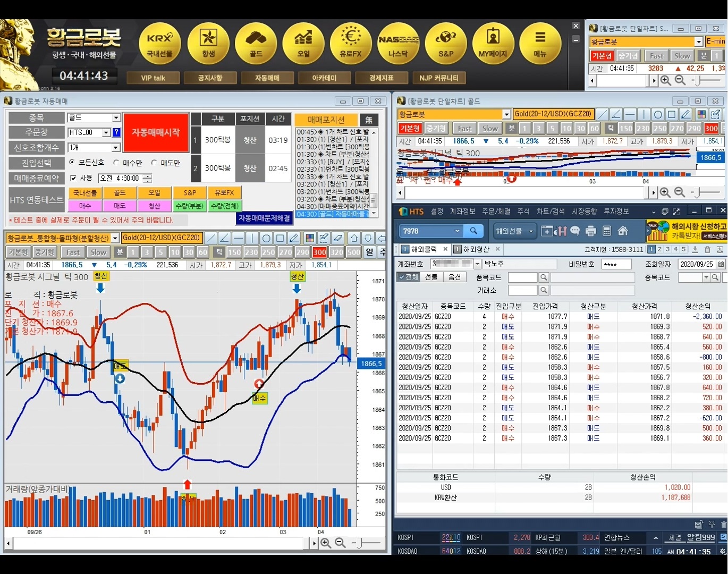Expand the 7978 screen number dropdown

point(457,231)
